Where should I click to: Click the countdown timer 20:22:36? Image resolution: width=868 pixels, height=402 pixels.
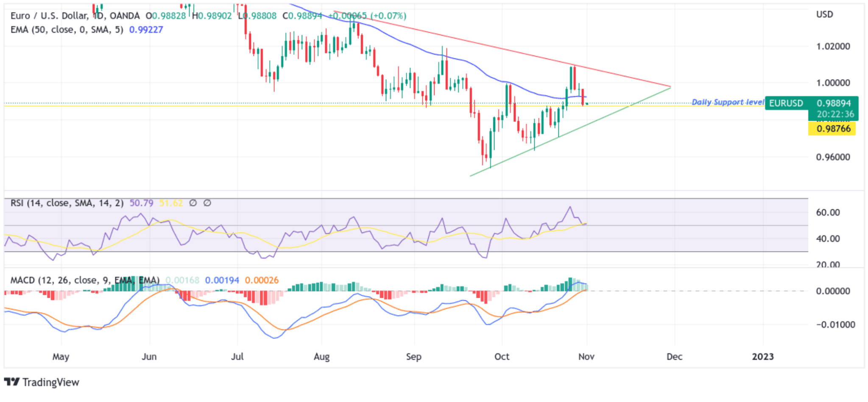(x=835, y=114)
